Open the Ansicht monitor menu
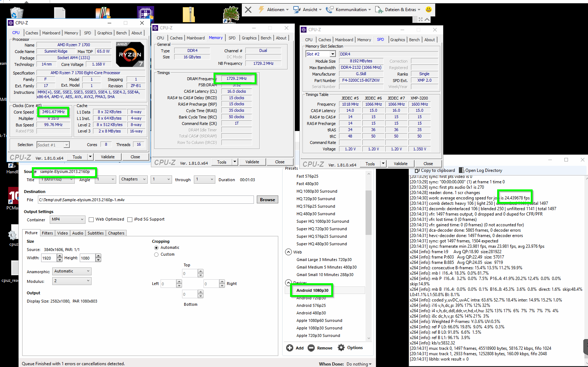Viewport: 588px width, 367px height. (307, 10)
